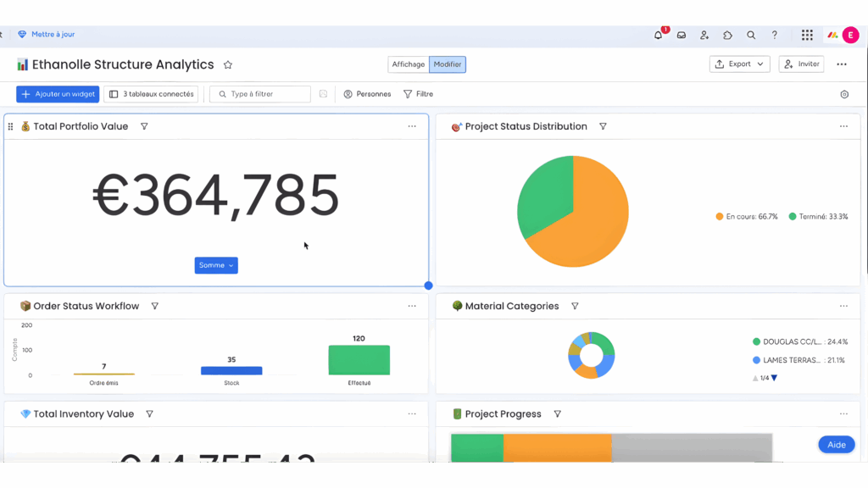Open dashboard three-dot options menu

(x=842, y=64)
